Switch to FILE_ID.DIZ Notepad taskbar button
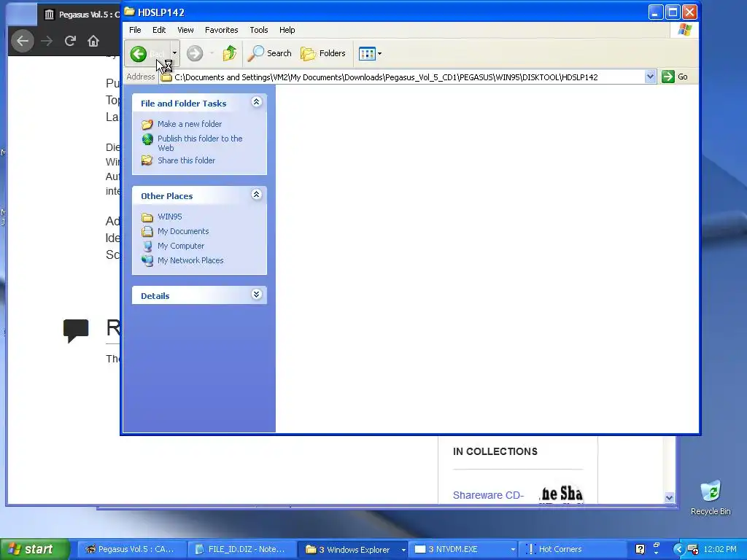 point(241,550)
